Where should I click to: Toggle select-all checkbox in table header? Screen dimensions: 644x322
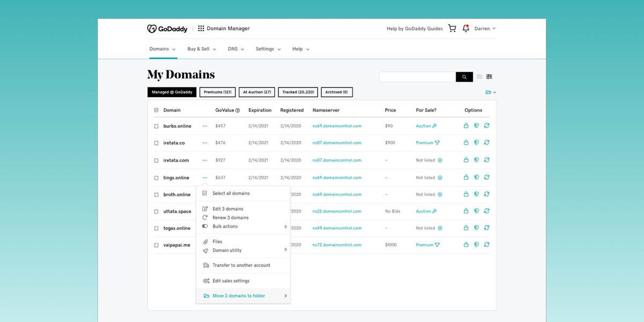tap(156, 110)
